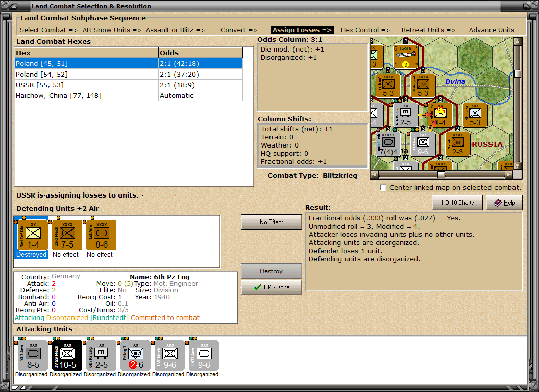539x392 pixels.
Task: Go to the Retreat Units subphase
Action: (428, 30)
